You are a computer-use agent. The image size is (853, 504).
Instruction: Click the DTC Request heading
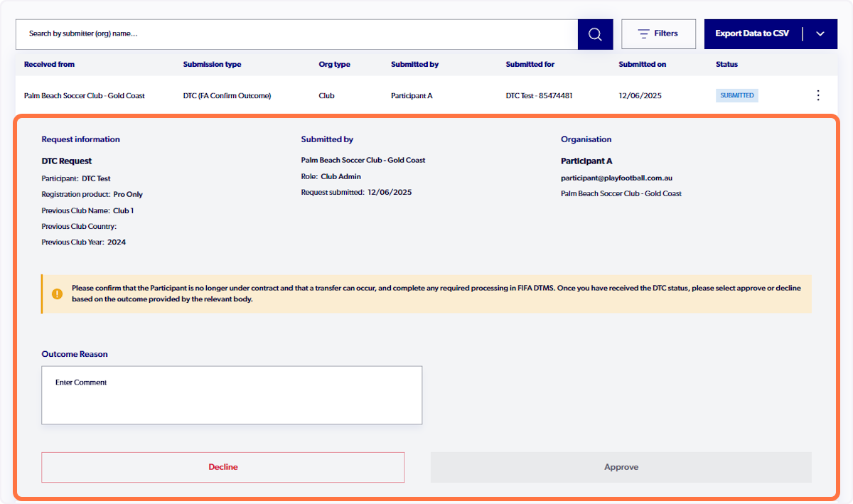(67, 161)
